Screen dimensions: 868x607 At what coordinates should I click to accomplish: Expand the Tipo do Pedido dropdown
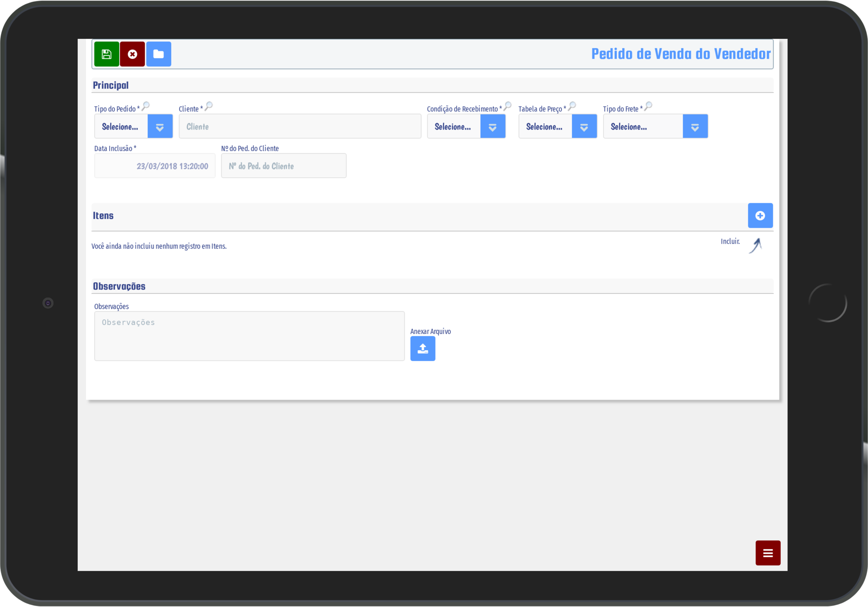(x=160, y=127)
